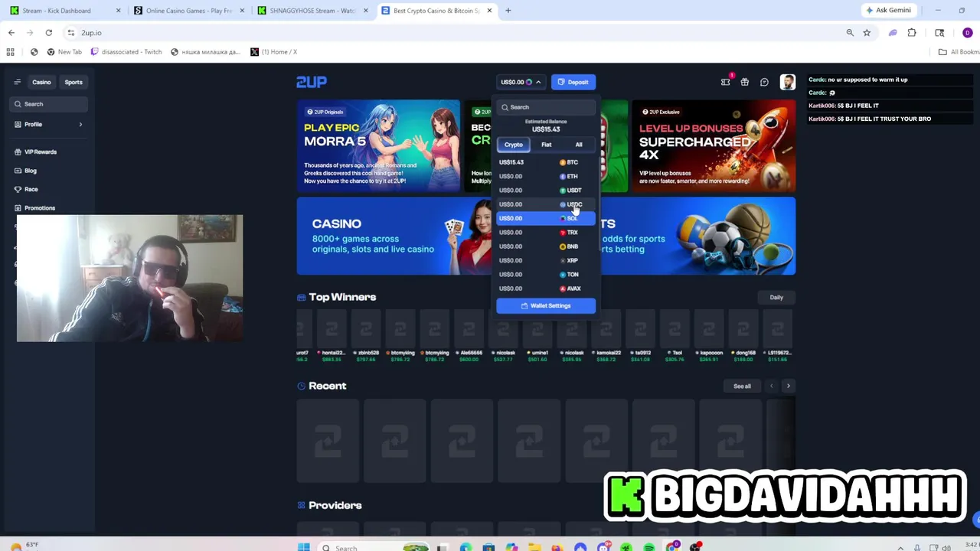980x551 pixels.
Task: Open the Daily filter for Top Winners
Action: (x=776, y=298)
